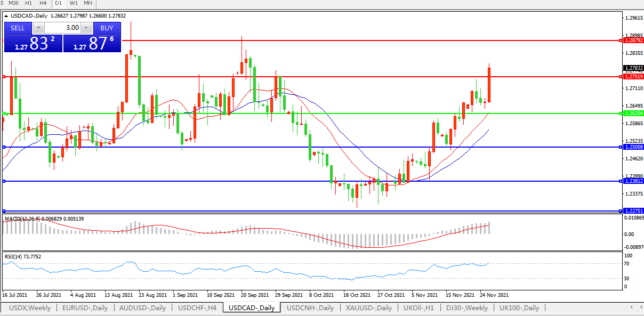Select the MN monthly timeframe
The image size is (644, 316).
87,3
